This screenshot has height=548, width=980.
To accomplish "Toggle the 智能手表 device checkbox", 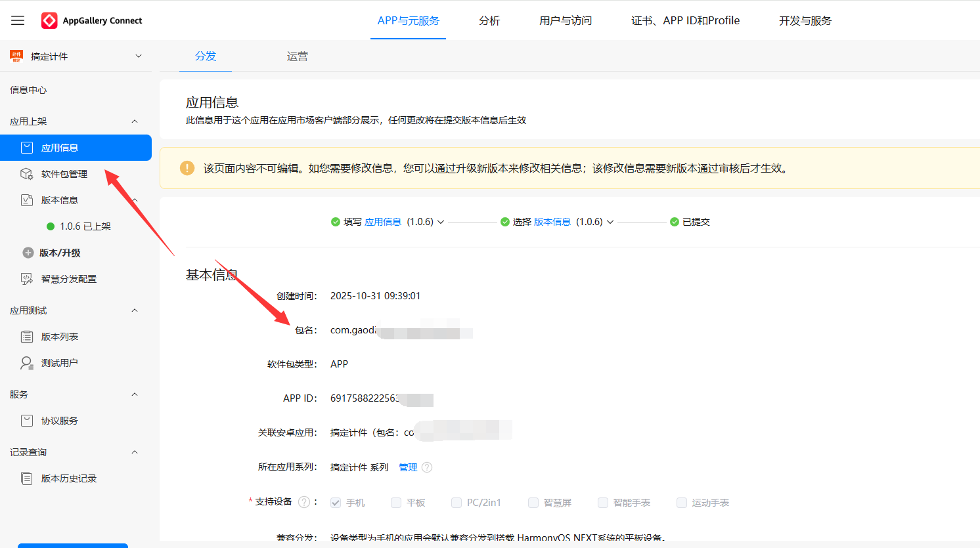I will coord(603,503).
